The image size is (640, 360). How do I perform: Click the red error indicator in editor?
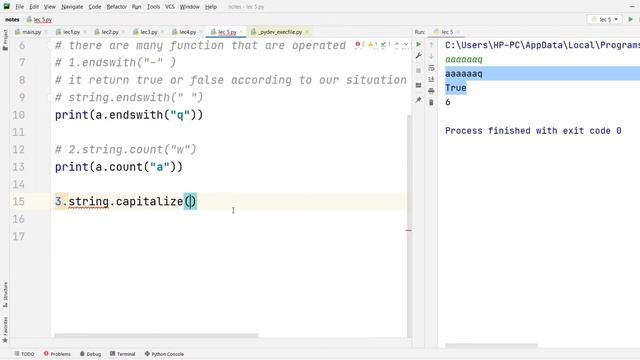click(359, 44)
